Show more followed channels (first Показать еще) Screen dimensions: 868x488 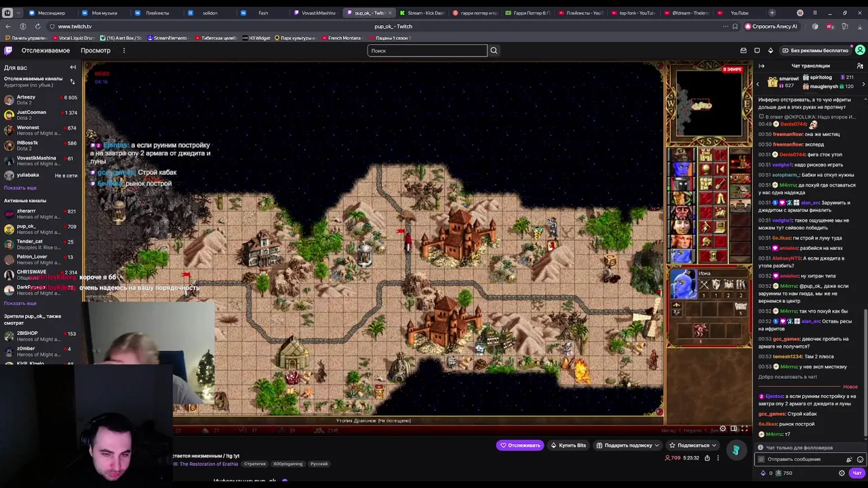click(20, 188)
